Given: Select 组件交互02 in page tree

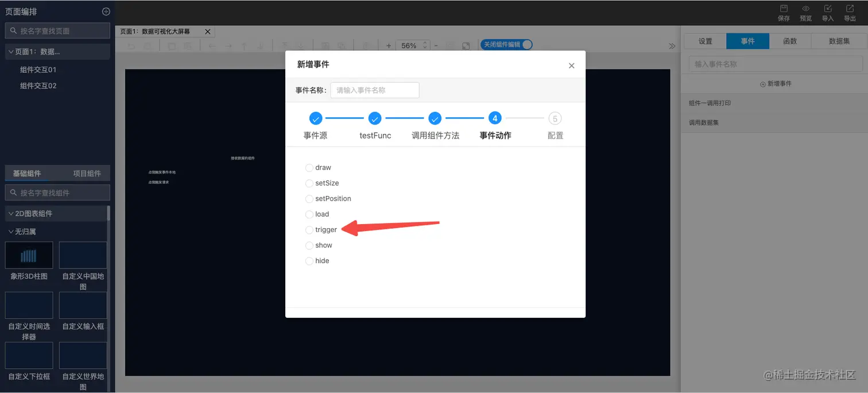Looking at the screenshot, I should click(38, 86).
